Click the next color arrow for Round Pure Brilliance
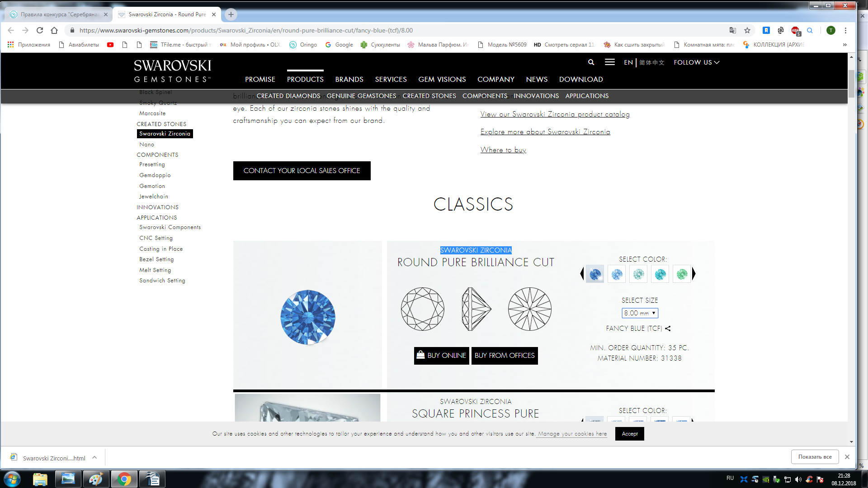868x488 pixels. click(x=693, y=274)
